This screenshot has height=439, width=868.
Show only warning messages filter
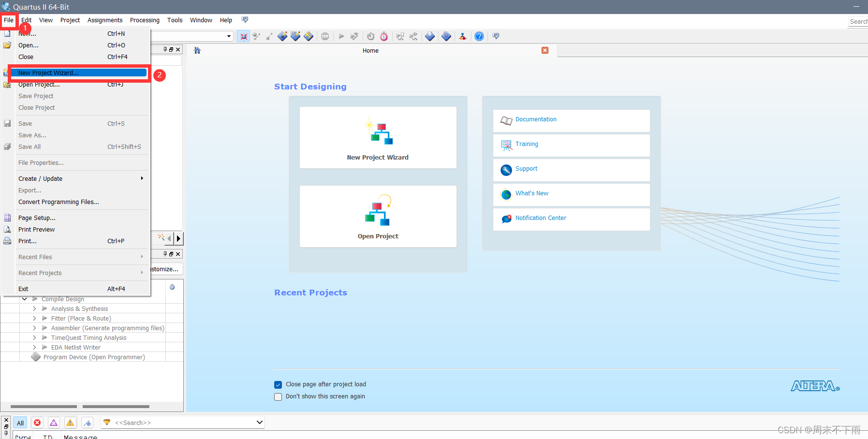pyautogui.click(x=70, y=423)
